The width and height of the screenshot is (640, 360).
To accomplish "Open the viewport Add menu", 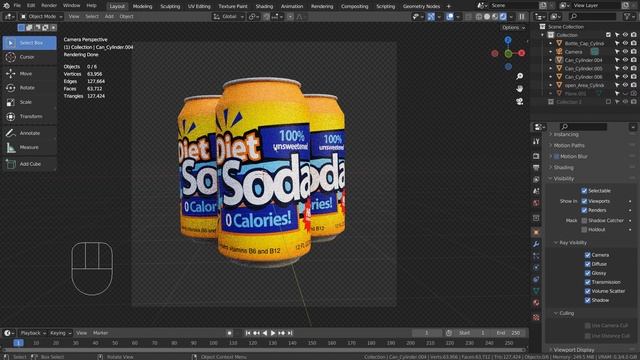I will pyautogui.click(x=109, y=17).
